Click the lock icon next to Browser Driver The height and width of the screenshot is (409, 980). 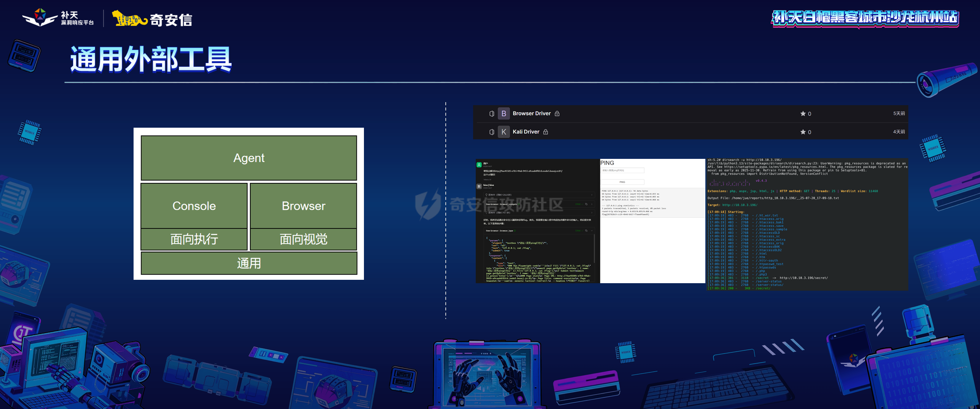coord(557,113)
